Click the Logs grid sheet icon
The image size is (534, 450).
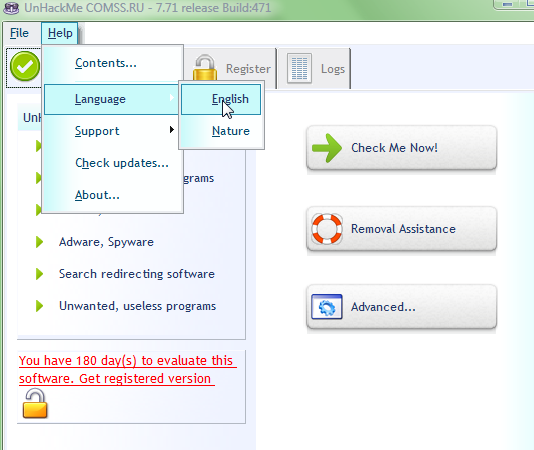pos(299,68)
